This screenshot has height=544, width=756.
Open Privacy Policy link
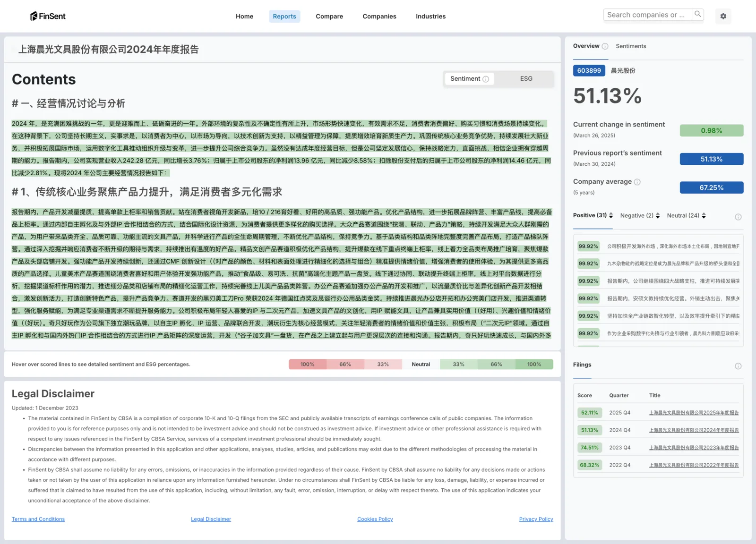coord(536,519)
